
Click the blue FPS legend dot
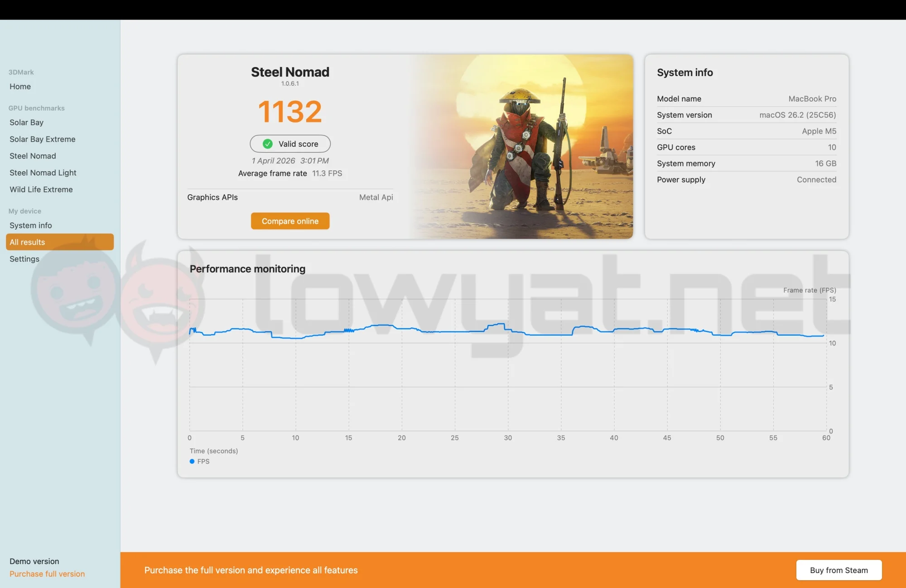coord(192,461)
